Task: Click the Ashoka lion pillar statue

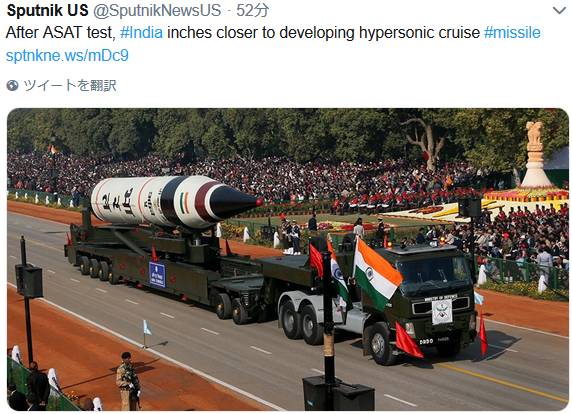Action: (x=535, y=155)
